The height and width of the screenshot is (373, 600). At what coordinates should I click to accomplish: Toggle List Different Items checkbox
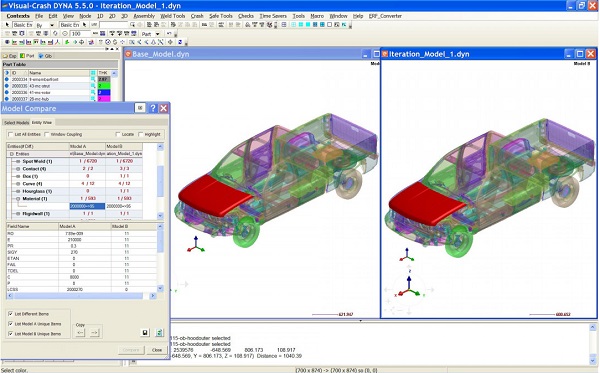(10, 314)
